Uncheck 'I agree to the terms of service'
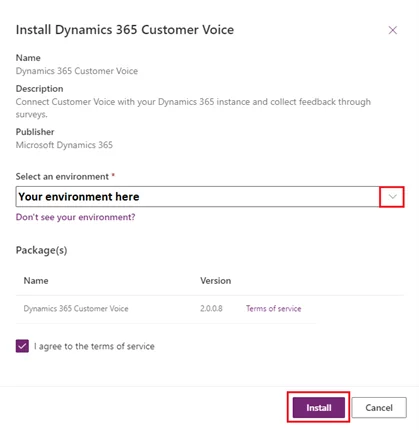 coord(22,346)
